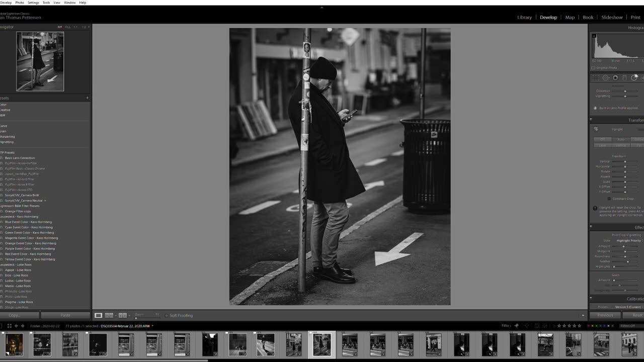Click the flag filter icon
This screenshot has width=644, height=362.
pyautogui.click(x=516, y=326)
